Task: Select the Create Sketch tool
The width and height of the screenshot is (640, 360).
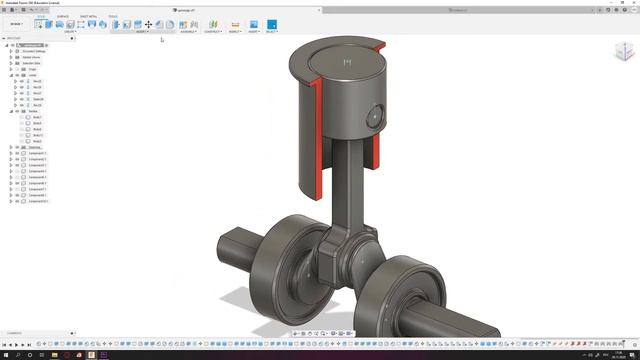Action: 38,24
